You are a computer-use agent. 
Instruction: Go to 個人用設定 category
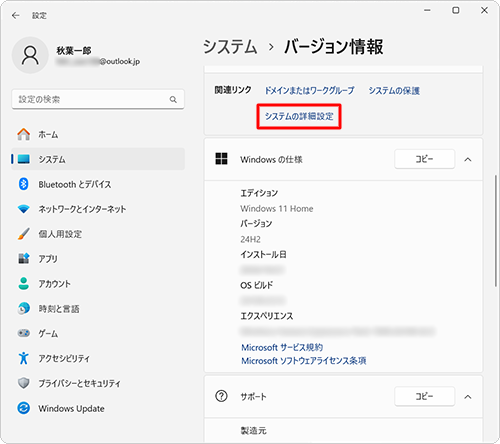[98, 234]
